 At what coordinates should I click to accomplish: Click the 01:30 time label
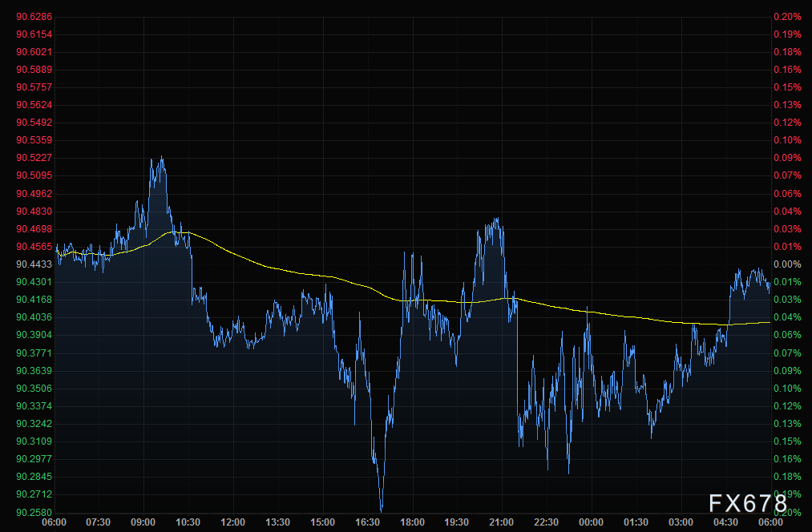coord(636,522)
